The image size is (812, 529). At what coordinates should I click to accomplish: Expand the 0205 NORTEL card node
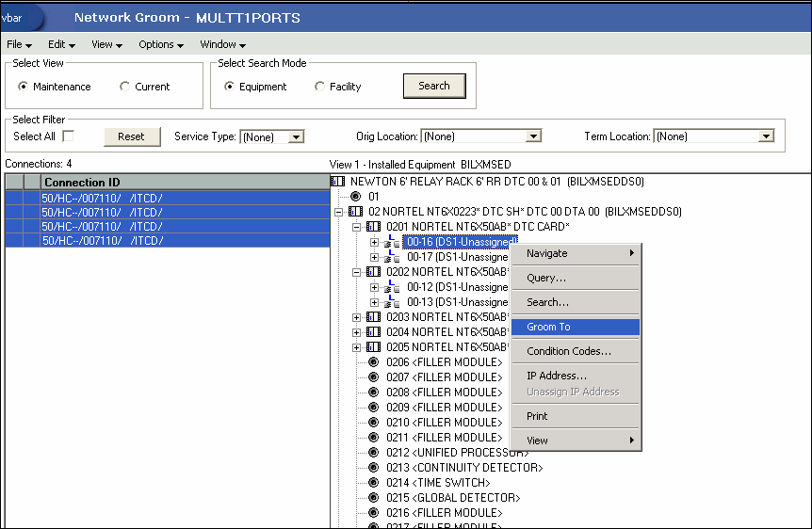(x=356, y=347)
